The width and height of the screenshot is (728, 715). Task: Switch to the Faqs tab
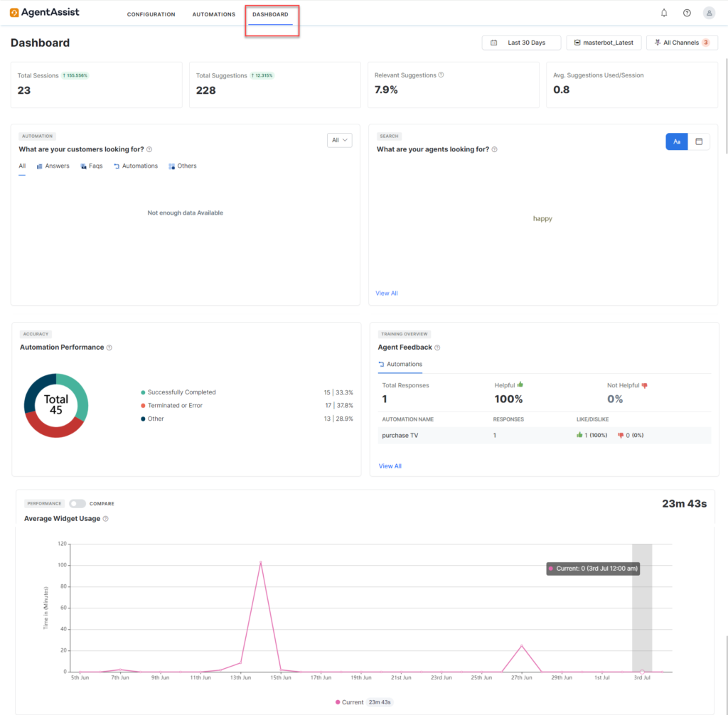point(95,166)
